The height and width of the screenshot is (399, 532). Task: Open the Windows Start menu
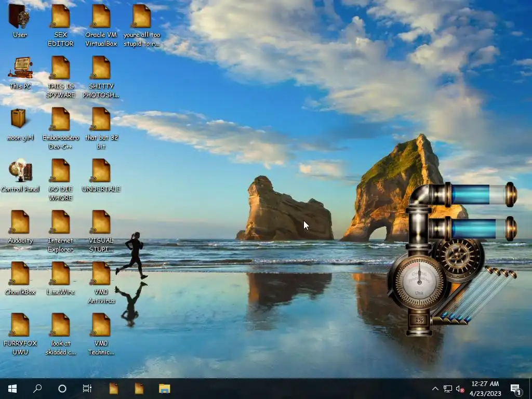[x=12, y=389]
